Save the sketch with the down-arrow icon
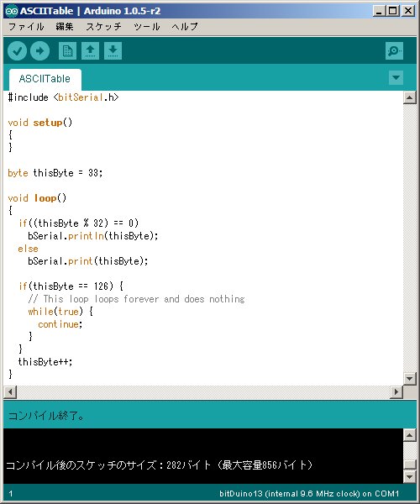The image size is (420, 504). pos(113,50)
